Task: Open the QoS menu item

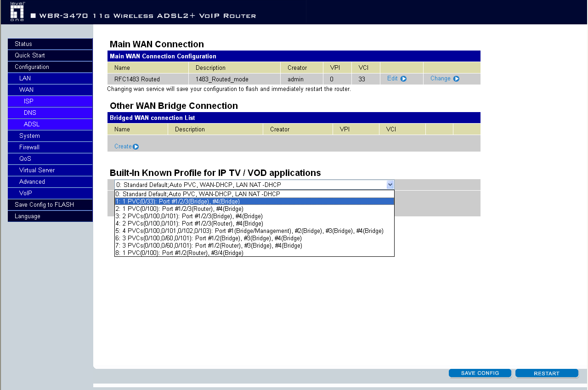Action: [x=50, y=159]
